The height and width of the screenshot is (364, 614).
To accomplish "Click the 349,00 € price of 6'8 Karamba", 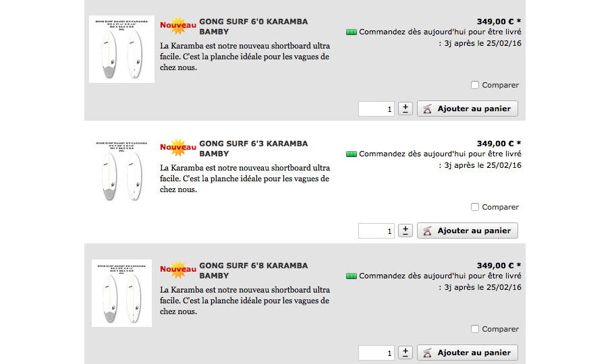I will point(499,266).
